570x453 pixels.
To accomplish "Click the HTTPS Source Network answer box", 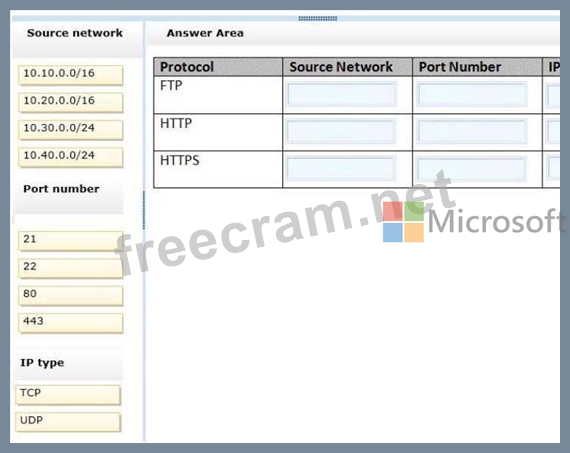I will [x=341, y=169].
